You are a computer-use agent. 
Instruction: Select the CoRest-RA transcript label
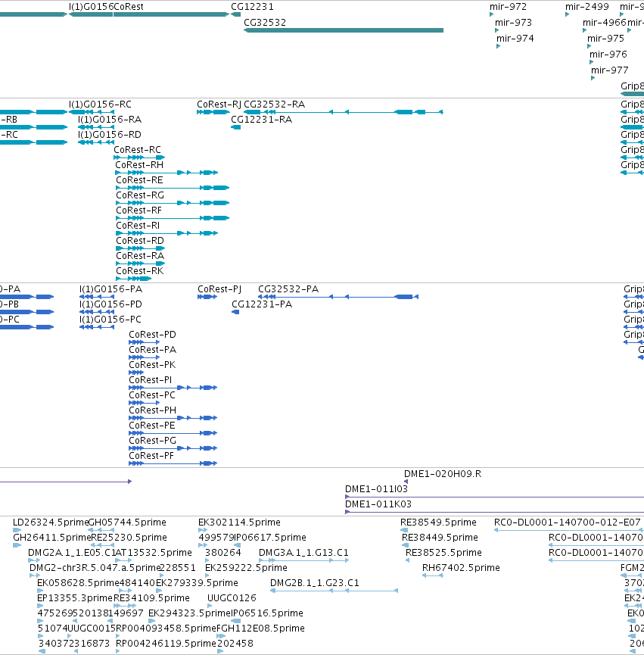[140, 256]
